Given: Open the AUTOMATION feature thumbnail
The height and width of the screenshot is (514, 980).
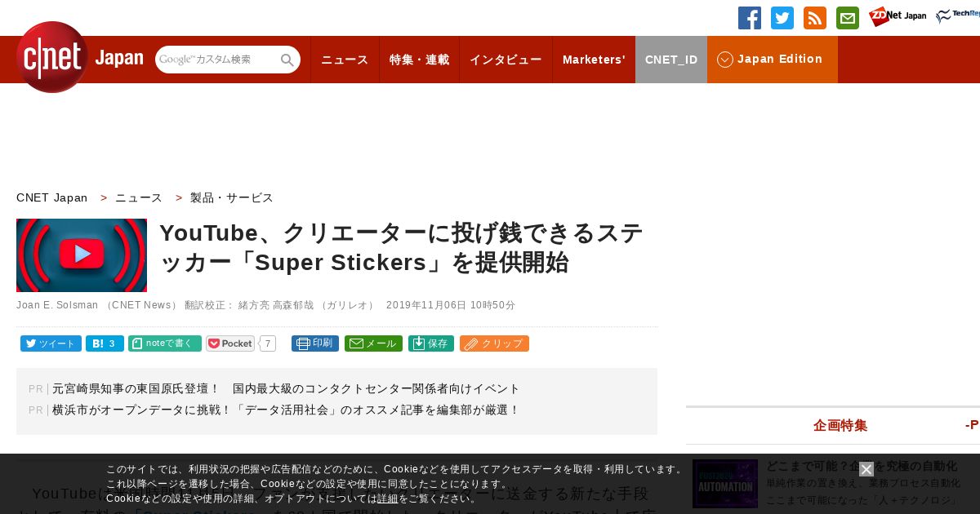Looking at the screenshot, I should tap(725, 484).
